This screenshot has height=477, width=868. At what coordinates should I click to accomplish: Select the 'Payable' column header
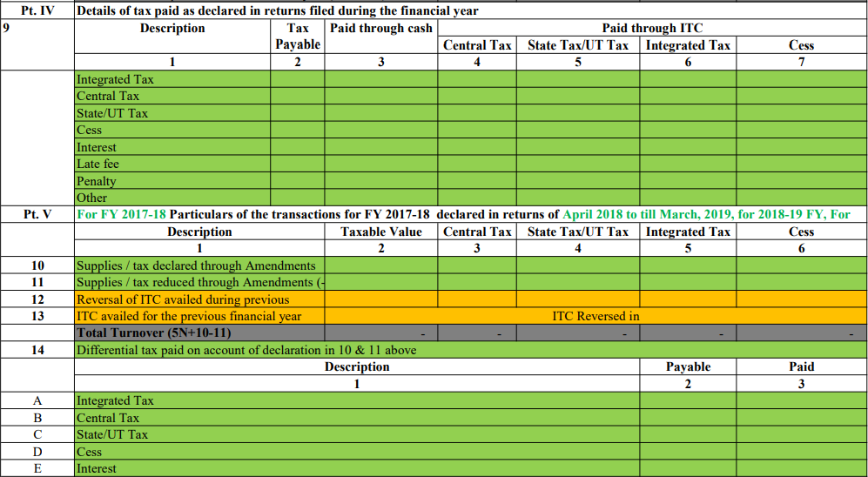coord(688,366)
